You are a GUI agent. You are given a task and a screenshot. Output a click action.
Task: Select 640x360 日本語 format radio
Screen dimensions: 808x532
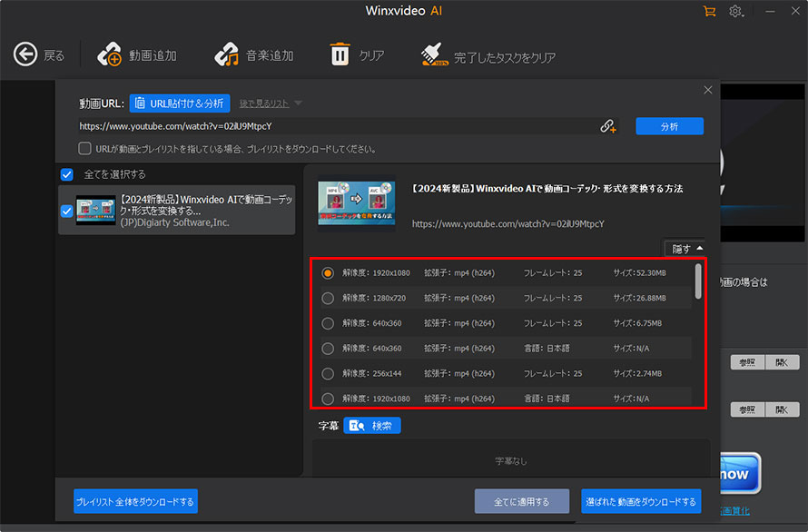[328, 349]
